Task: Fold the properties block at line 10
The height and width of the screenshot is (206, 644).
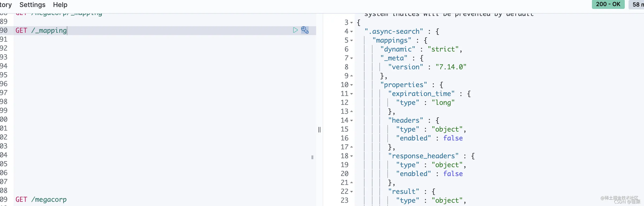Action: 352,85
